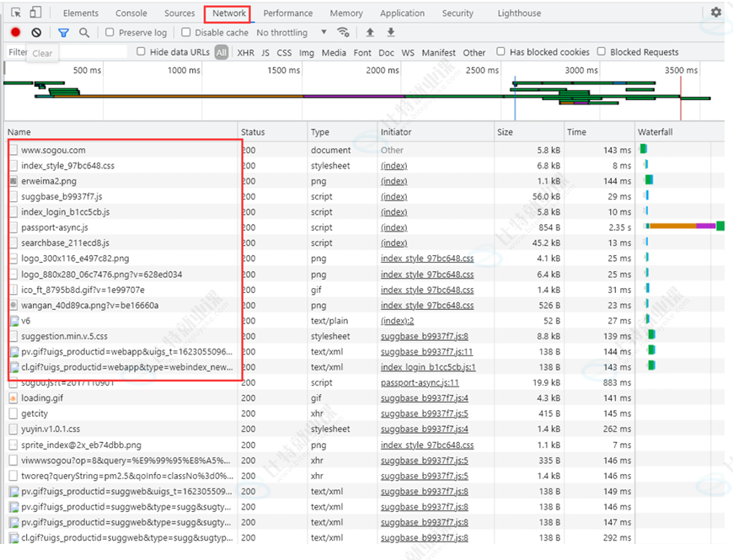
Task: Switch to the Console tab
Action: click(131, 13)
